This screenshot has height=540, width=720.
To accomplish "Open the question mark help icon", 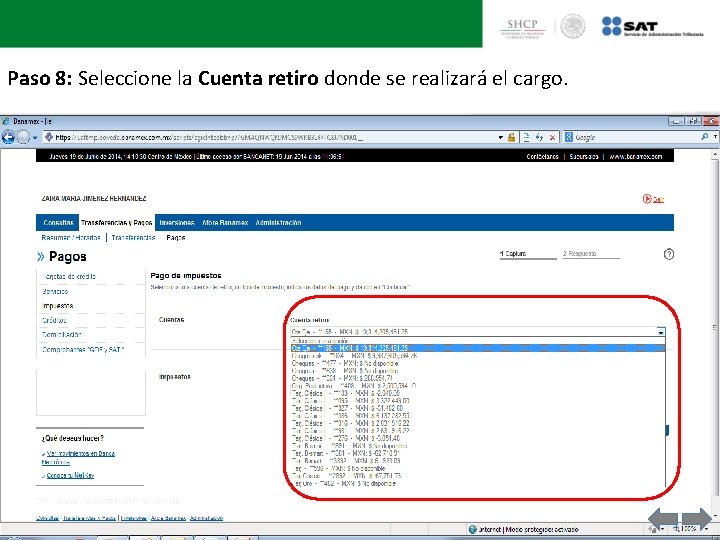I will coord(669,254).
